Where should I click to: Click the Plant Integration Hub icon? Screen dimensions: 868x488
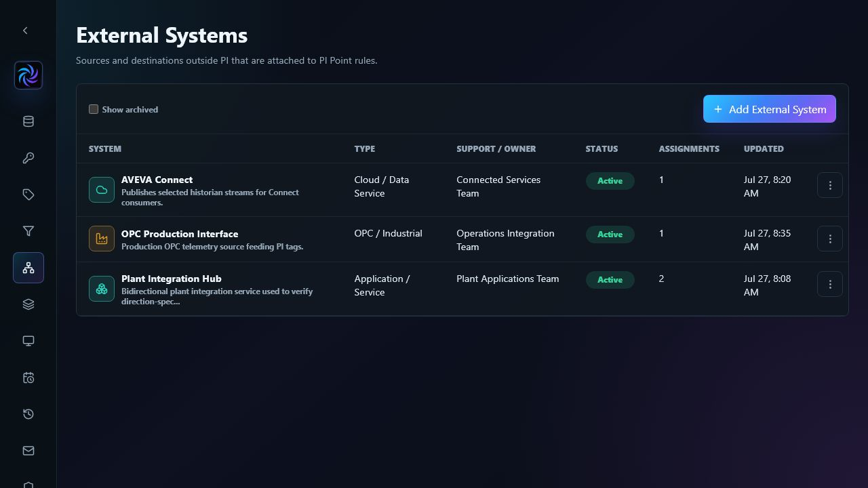coord(102,289)
